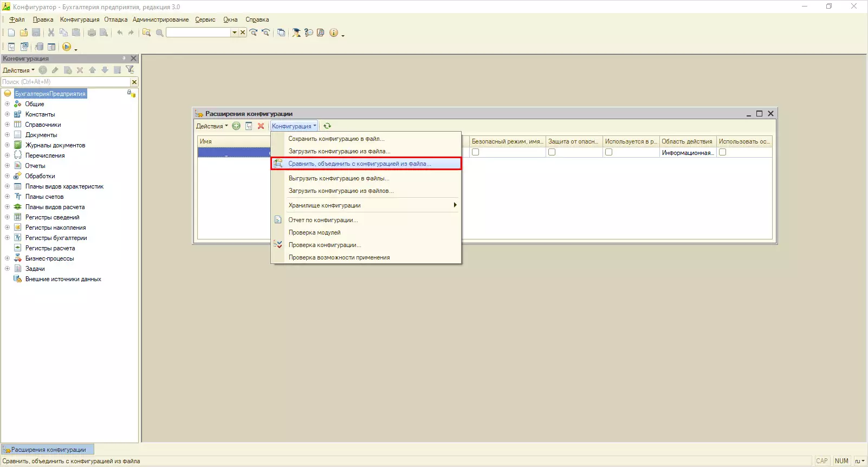Click the red Delete extension icon
The width and height of the screenshot is (868, 467).
click(x=261, y=126)
